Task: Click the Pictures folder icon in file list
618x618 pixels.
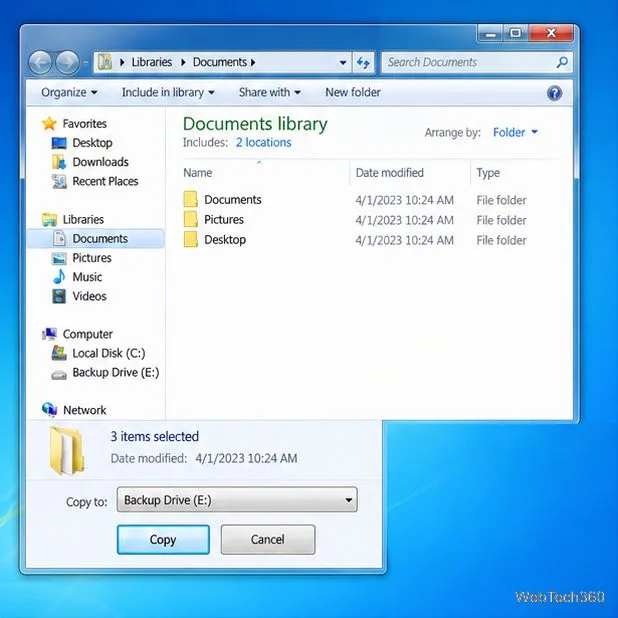Action: pos(191,219)
